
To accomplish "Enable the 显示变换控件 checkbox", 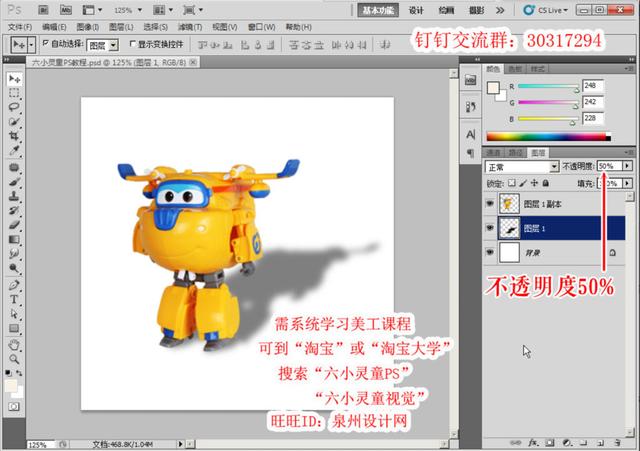I will click(132, 43).
